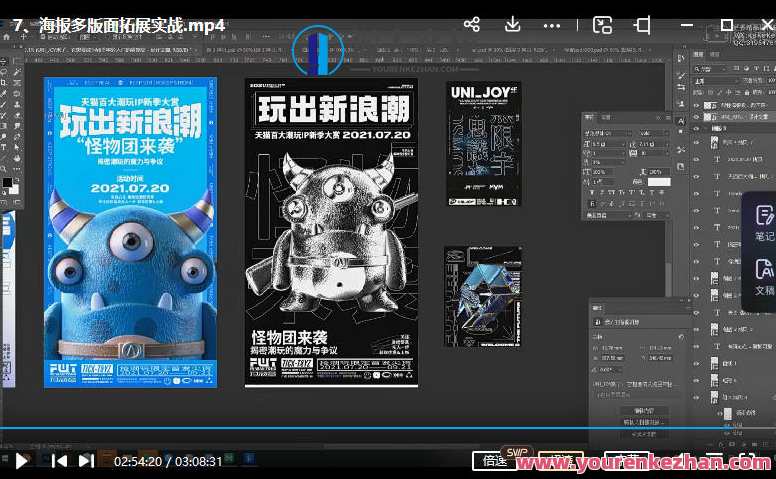Toggle visibility of the highlighted selected layer
Viewport: 776px width, 479px height.
(697, 117)
